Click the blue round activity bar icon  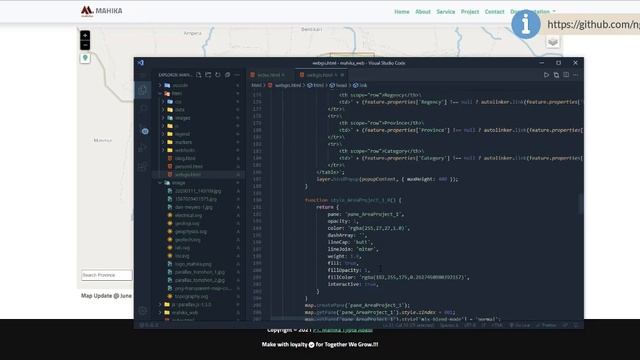tap(145, 131)
